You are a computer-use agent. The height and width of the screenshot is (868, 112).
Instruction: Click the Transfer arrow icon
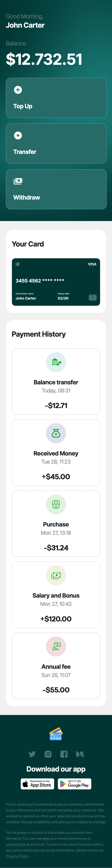pos(18,135)
